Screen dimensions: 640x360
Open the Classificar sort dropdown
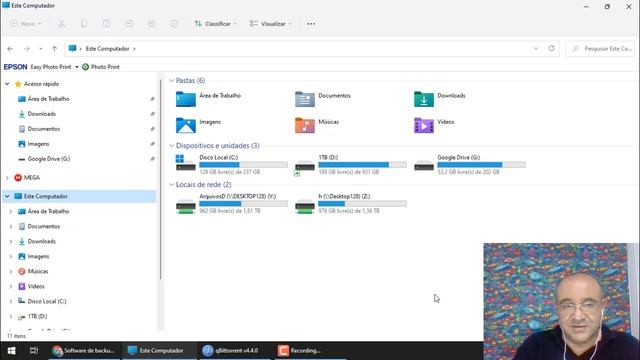tap(216, 24)
